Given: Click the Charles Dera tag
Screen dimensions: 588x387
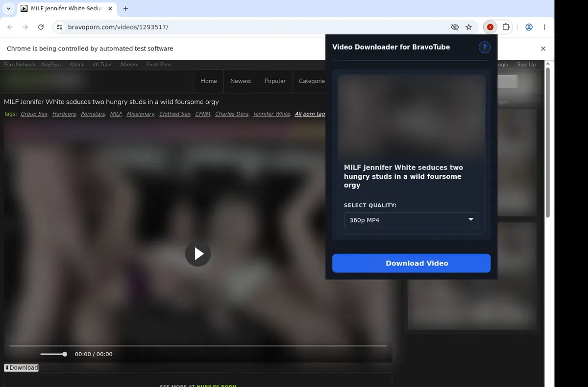Looking at the screenshot, I should click(232, 114).
